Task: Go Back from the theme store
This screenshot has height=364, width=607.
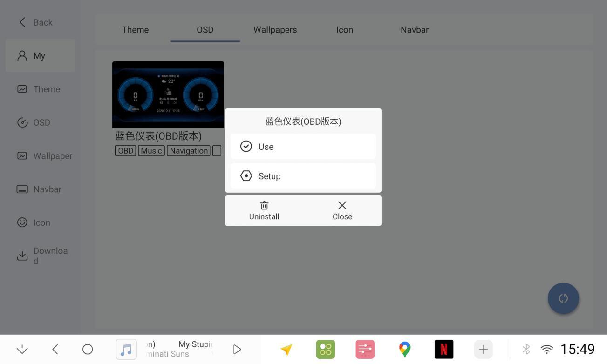Action: (x=36, y=22)
